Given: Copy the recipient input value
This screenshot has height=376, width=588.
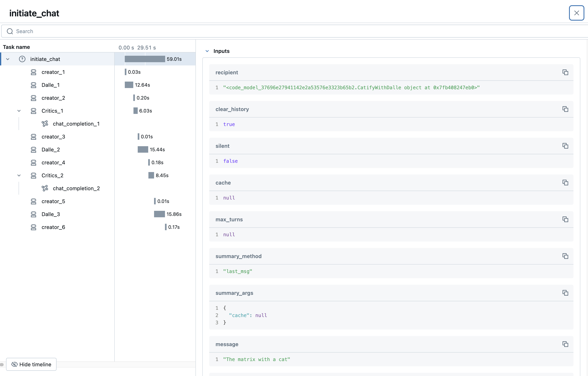Looking at the screenshot, I should pyautogui.click(x=566, y=72).
